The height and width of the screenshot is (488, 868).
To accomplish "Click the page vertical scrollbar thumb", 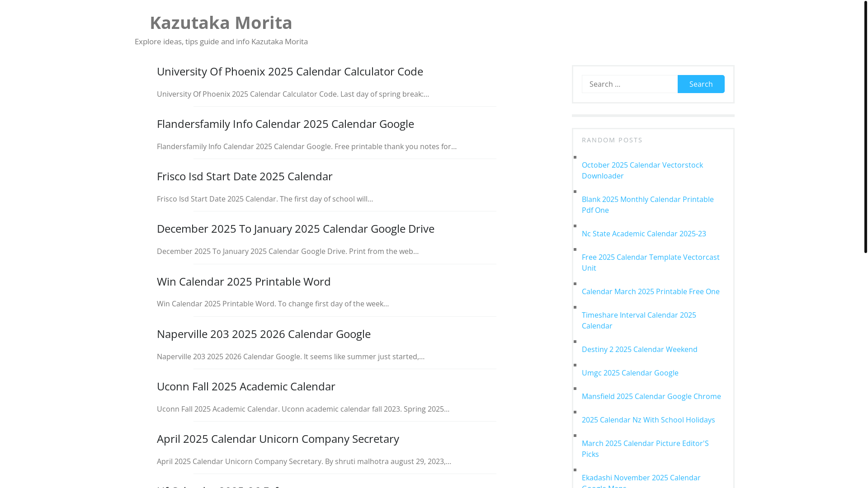I will pos(865,127).
